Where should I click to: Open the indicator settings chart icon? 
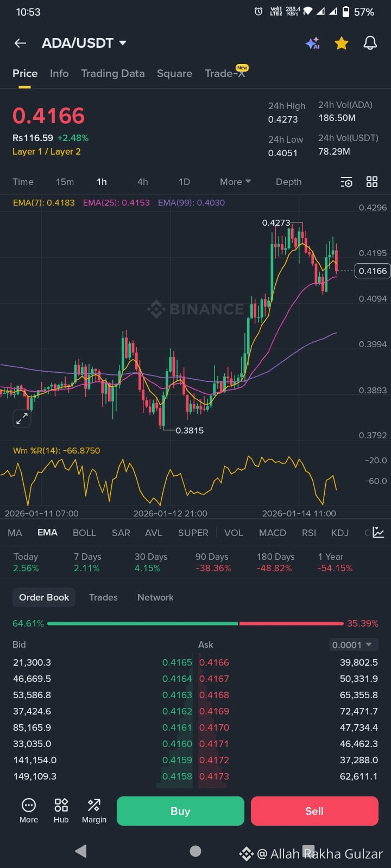pos(379,533)
